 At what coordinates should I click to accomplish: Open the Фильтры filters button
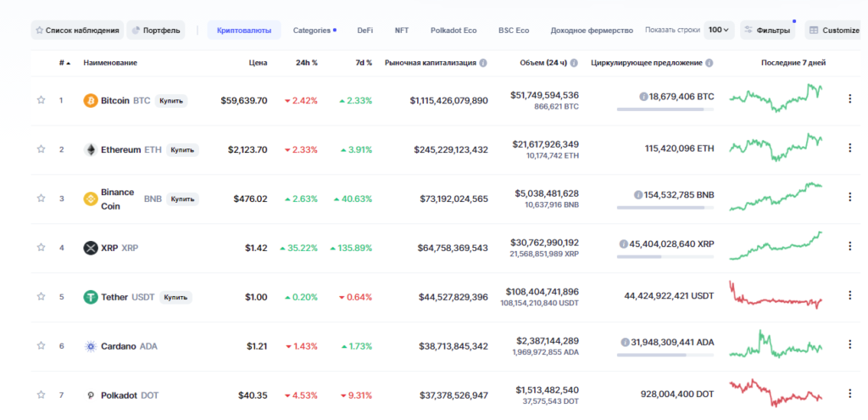(x=768, y=30)
